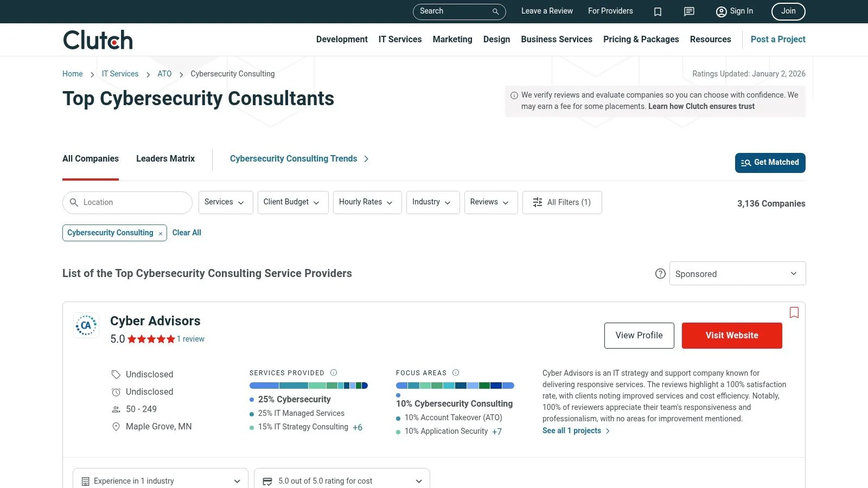Click the Location input field
The height and width of the screenshot is (488, 868).
tap(127, 202)
